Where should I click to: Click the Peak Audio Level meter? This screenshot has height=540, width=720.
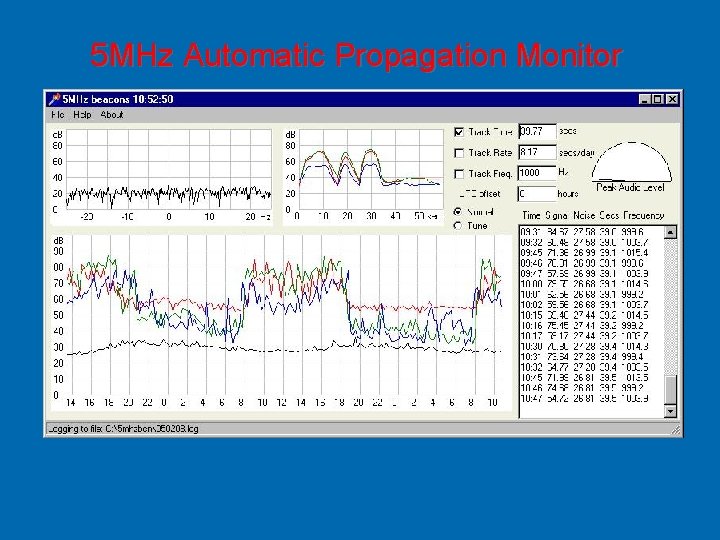tap(632, 162)
